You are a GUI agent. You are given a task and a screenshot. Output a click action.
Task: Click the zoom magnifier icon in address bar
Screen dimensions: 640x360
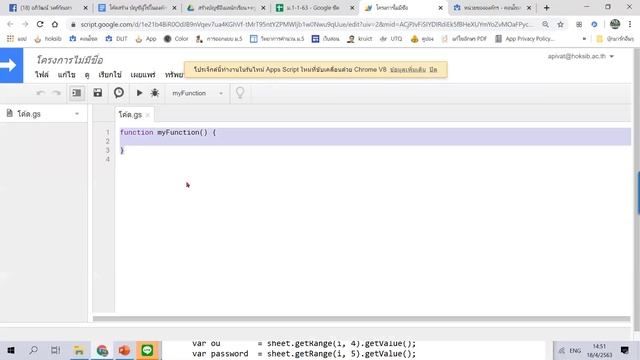[545, 24]
